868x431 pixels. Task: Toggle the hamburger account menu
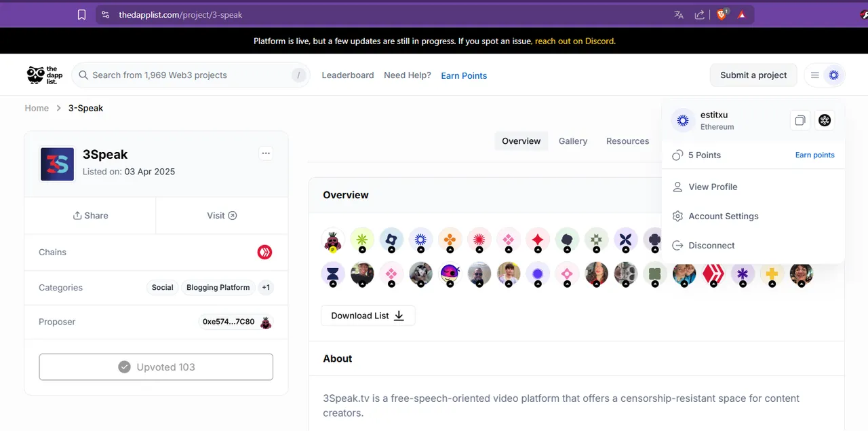point(815,75)
